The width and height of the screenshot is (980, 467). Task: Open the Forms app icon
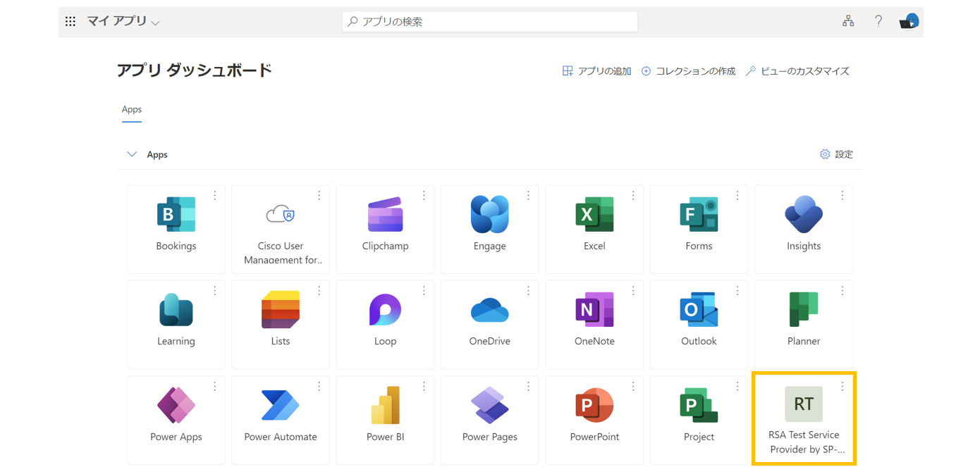point(699,214)
